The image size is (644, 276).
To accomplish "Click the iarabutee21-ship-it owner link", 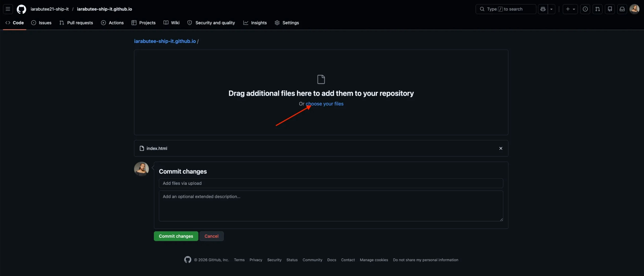I will pyautogui.click(x=50, y=9).
